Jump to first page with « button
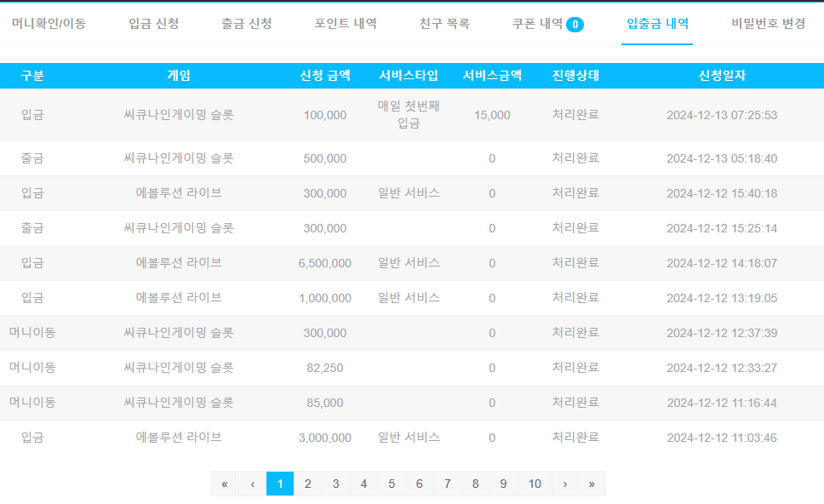This screenshot has width=824, height=504. 225,484
